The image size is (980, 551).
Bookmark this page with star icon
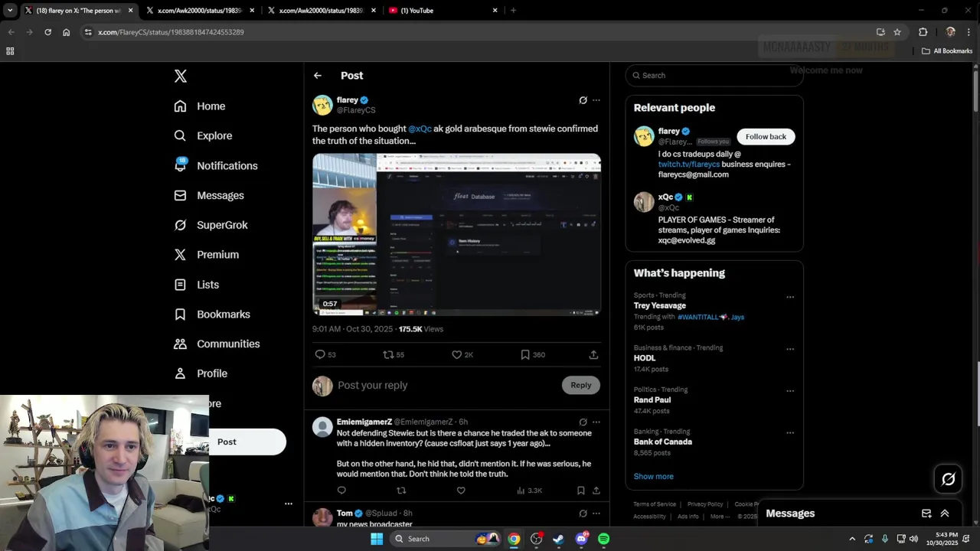pos(897,32)
